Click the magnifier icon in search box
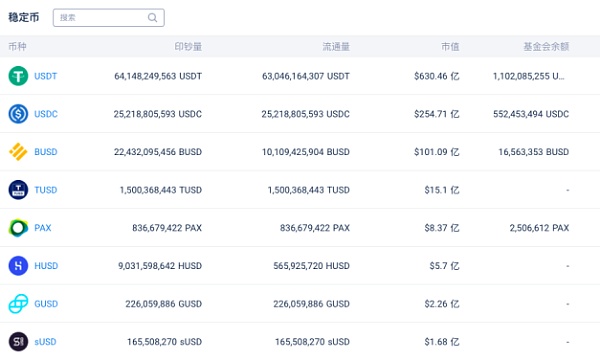 (152, 18)
